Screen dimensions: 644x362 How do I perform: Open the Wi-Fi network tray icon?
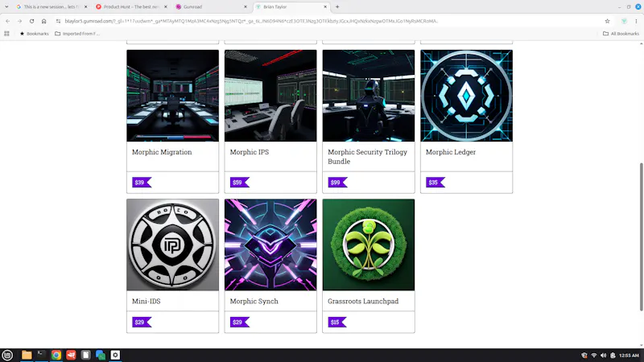593,356
